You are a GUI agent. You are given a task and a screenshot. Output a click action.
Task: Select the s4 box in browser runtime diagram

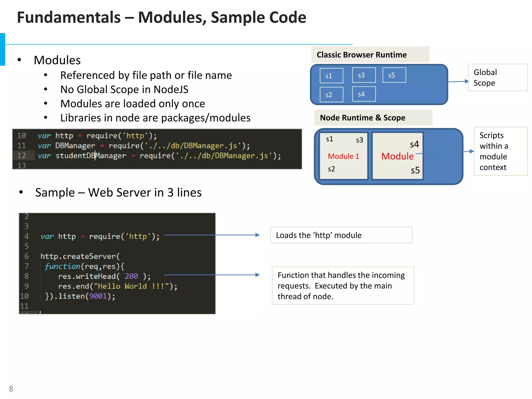[x=364, y=94]
